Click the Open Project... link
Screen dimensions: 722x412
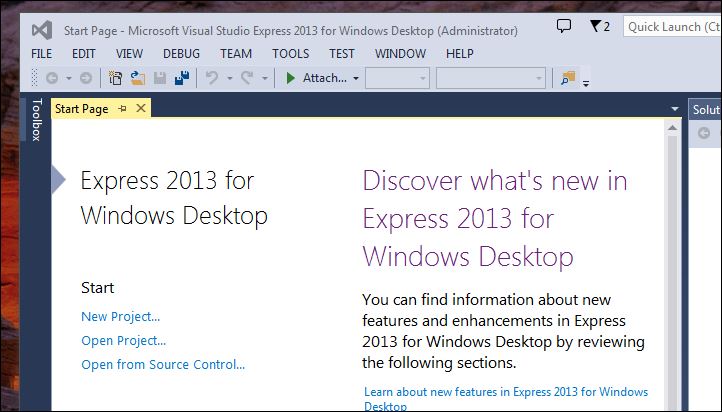click(x=123, y=340)
